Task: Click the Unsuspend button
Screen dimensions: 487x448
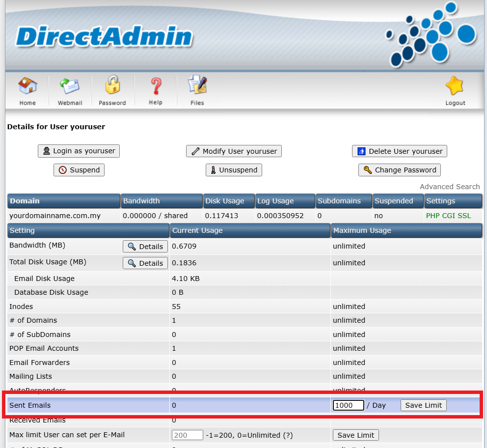Action: point(234,170)
